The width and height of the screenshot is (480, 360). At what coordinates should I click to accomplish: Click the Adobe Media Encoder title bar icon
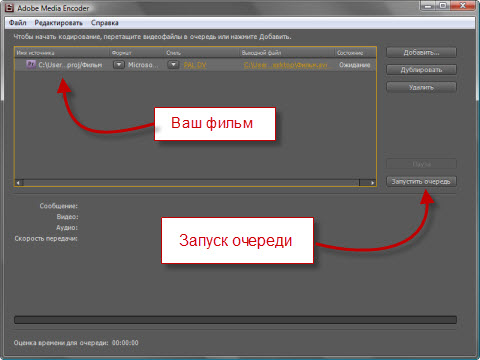click(9, 8)
